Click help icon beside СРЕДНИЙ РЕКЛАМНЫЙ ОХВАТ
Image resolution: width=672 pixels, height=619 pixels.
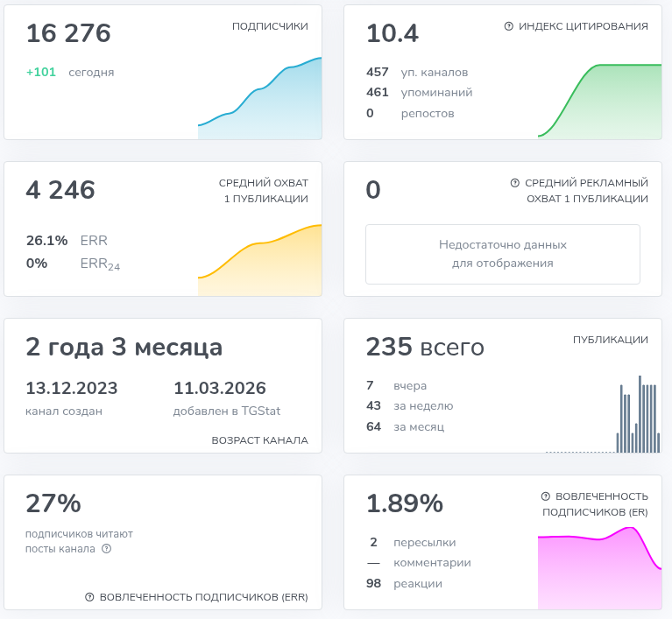[x=515, y=183]
